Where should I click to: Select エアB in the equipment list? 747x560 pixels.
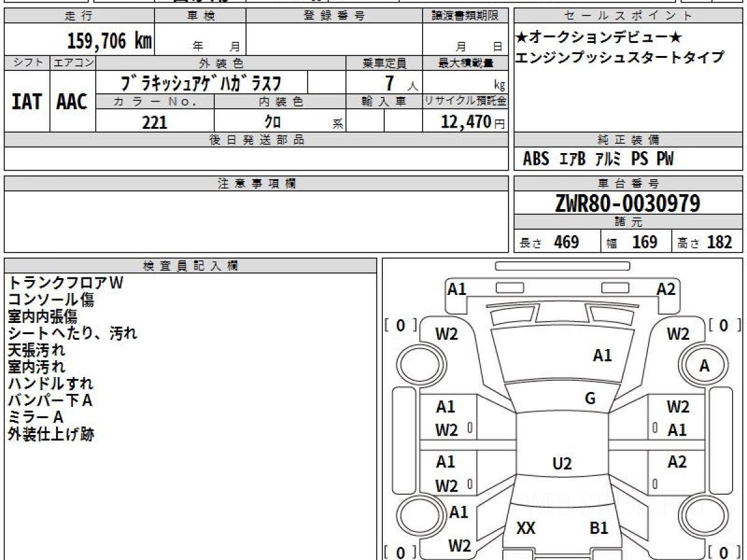[572, 159]
